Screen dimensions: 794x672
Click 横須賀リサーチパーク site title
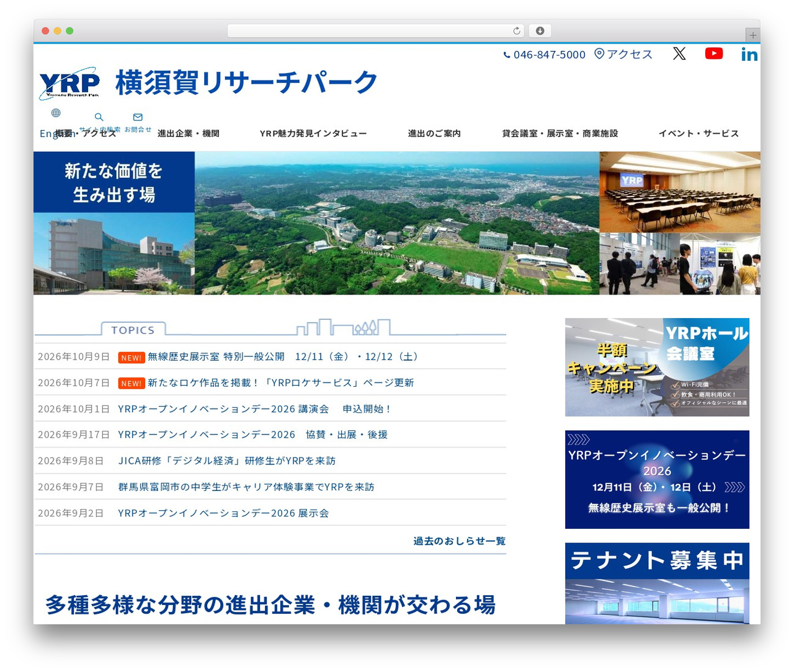coord(246,82)
